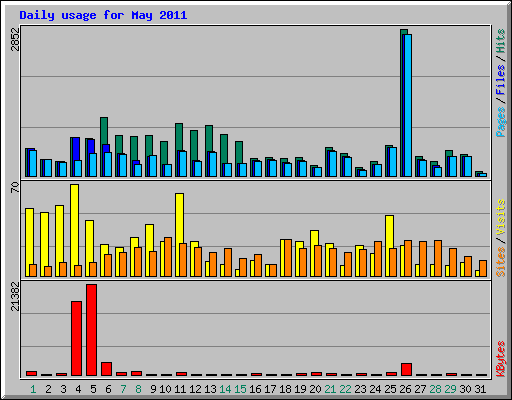
Task: Click the Pages legend label
Action: pyautogui.click(x=500, y=122)
